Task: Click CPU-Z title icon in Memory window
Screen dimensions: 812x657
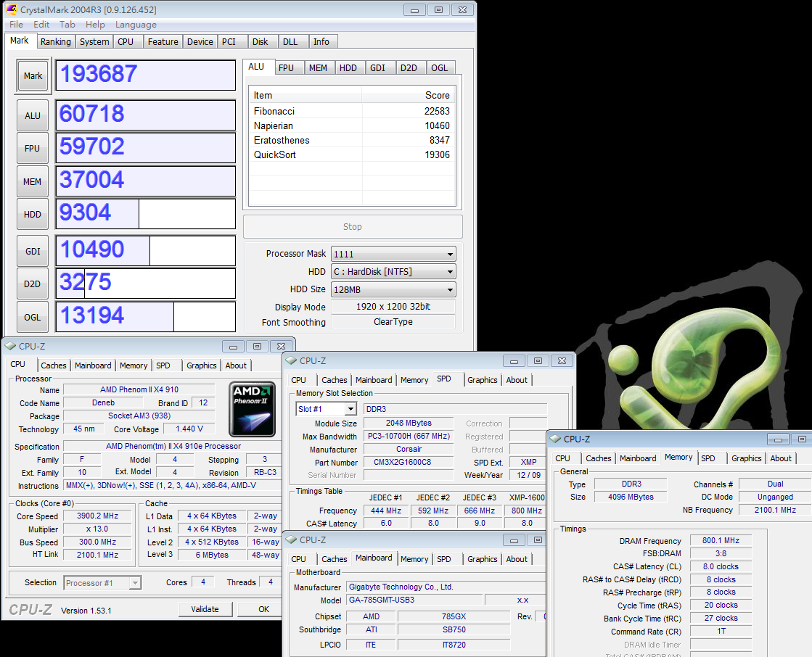Action: (x=556, y=439)
